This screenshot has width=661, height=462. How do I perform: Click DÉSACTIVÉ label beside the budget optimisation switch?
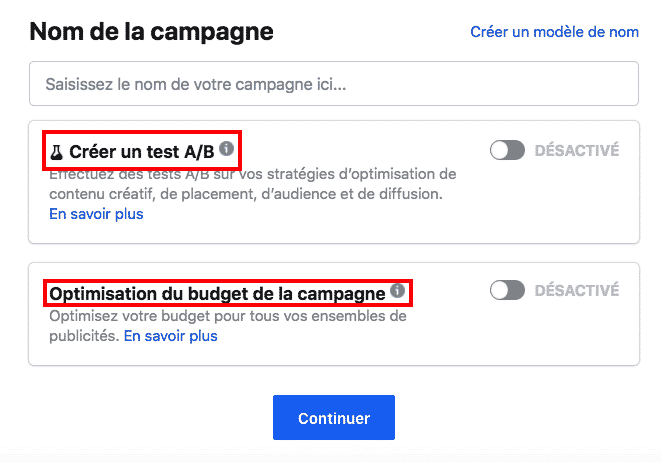tap(577, 290)
